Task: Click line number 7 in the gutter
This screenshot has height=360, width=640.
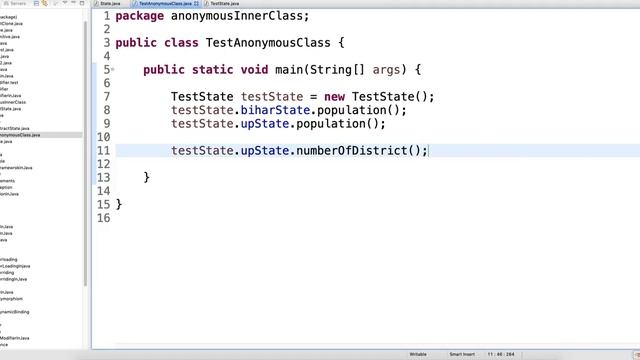Action: (x=107, y=97)
